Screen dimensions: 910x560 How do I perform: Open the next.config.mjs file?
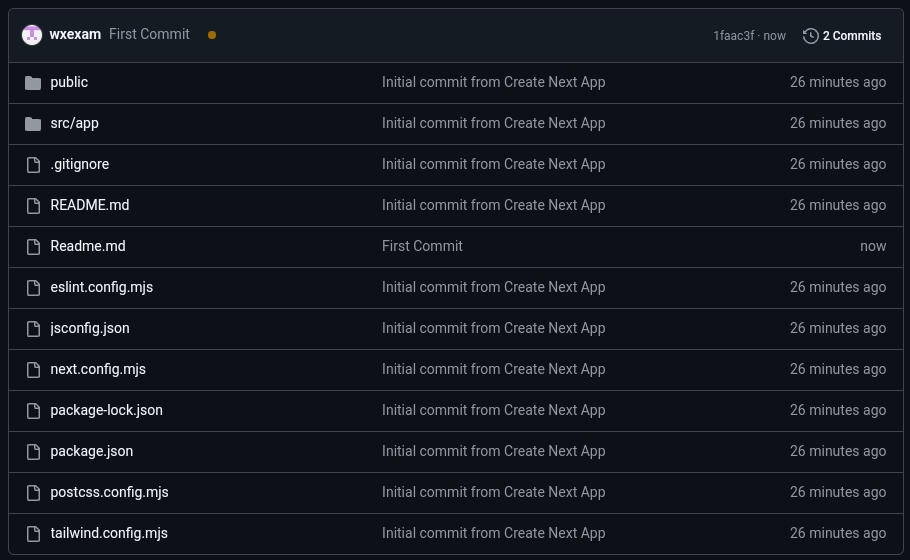coord(98,369)
